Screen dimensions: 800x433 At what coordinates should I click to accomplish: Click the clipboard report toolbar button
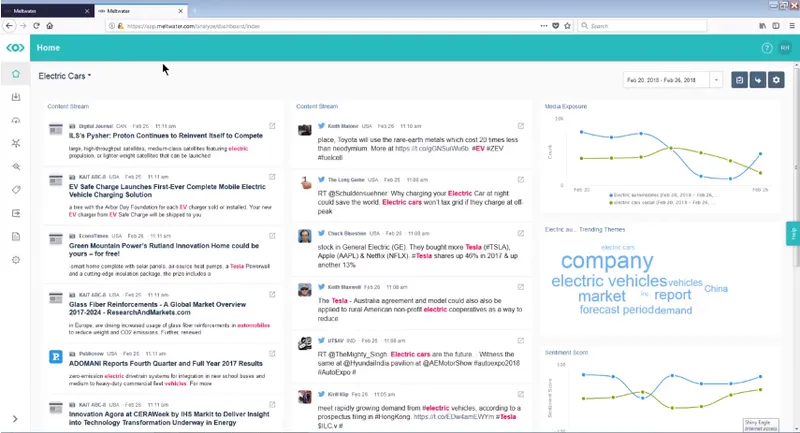(x=739, y=80)
